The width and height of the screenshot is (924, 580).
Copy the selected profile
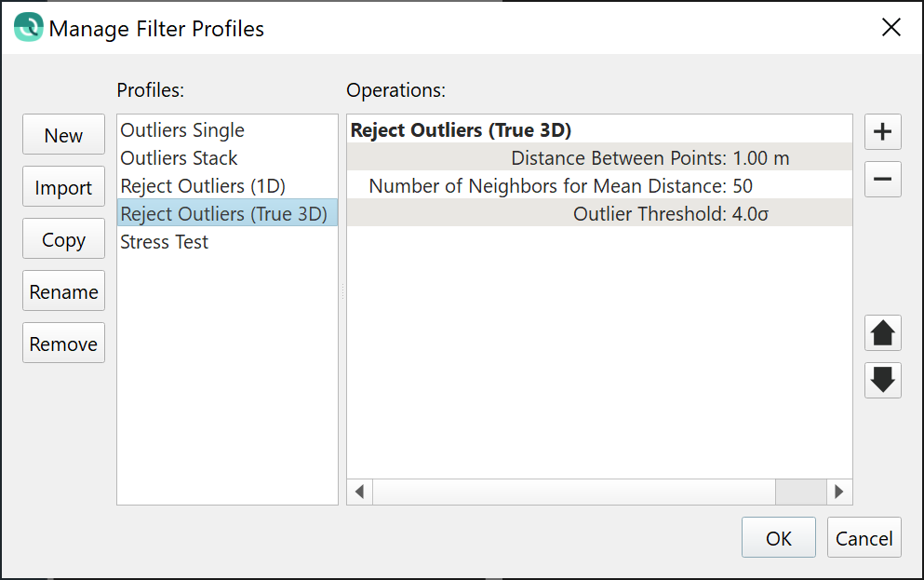pyautogui.click(x=63, y=240)
